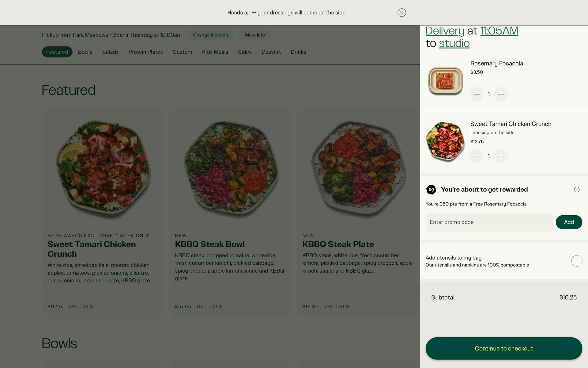
Task: Open the Kids Meals category
Action: [x=215, y=52]
